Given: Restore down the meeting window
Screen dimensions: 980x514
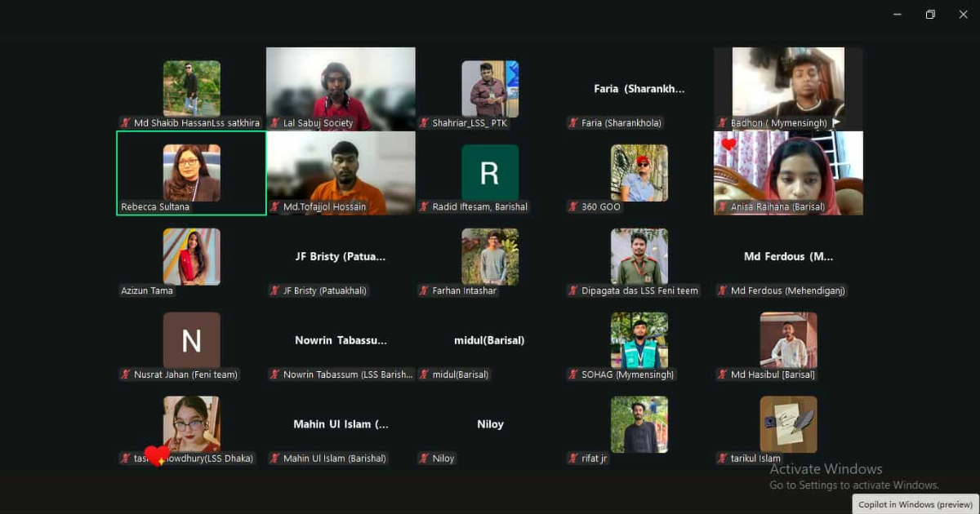Looking at the screenshot, I should 929,15.
